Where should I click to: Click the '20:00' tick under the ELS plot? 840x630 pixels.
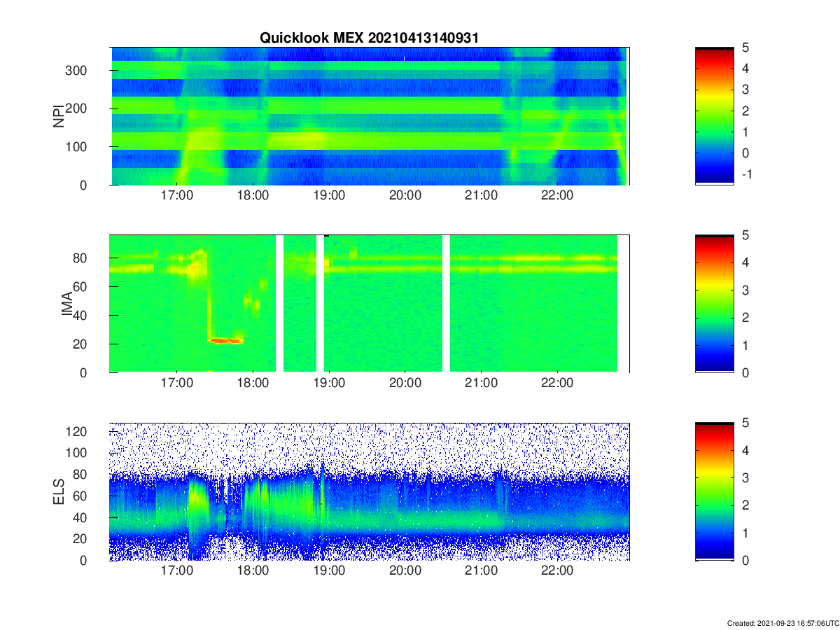pos(405,571)
